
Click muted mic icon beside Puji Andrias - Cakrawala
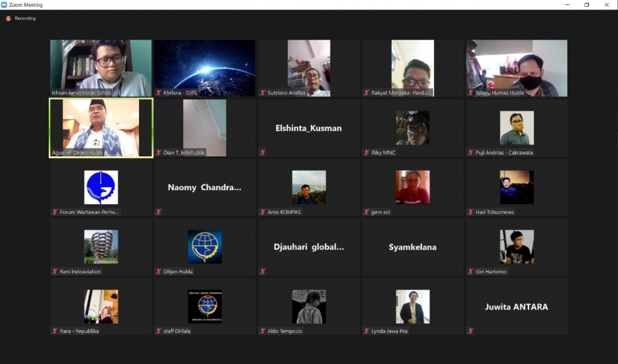coord(470,153)
